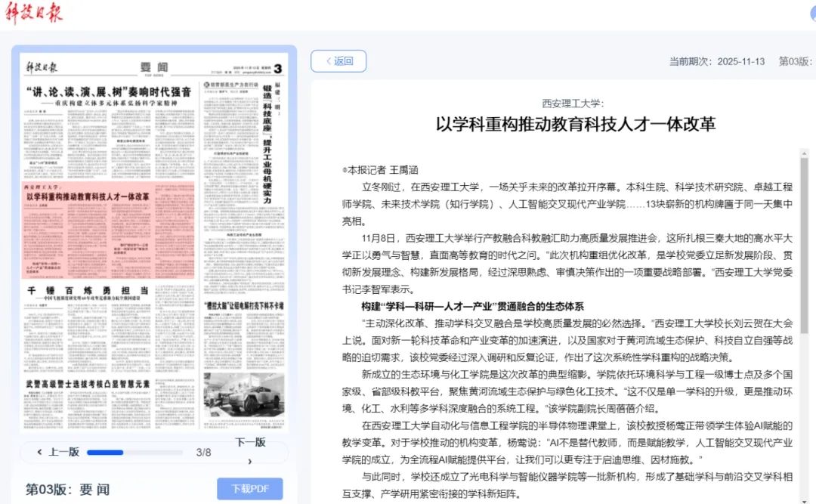Click the article title 以学科重构推动教育科技人才一体改革

575,124
